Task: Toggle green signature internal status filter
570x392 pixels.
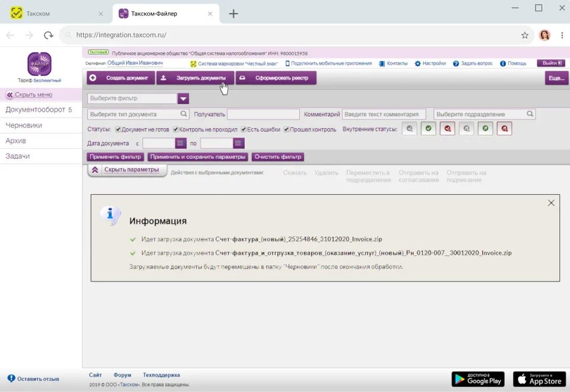Action: pos(485,128)
